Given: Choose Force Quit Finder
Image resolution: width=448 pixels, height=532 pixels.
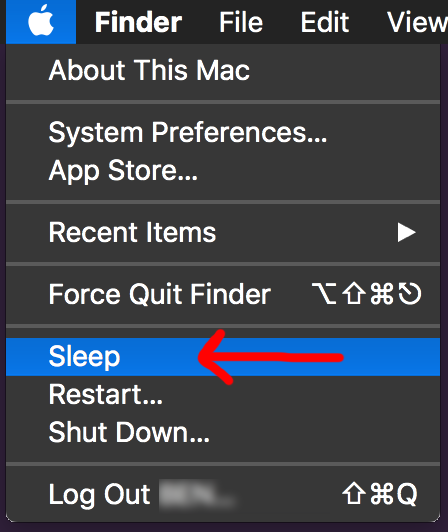Looking at the screenshot, I should point(223,294).
